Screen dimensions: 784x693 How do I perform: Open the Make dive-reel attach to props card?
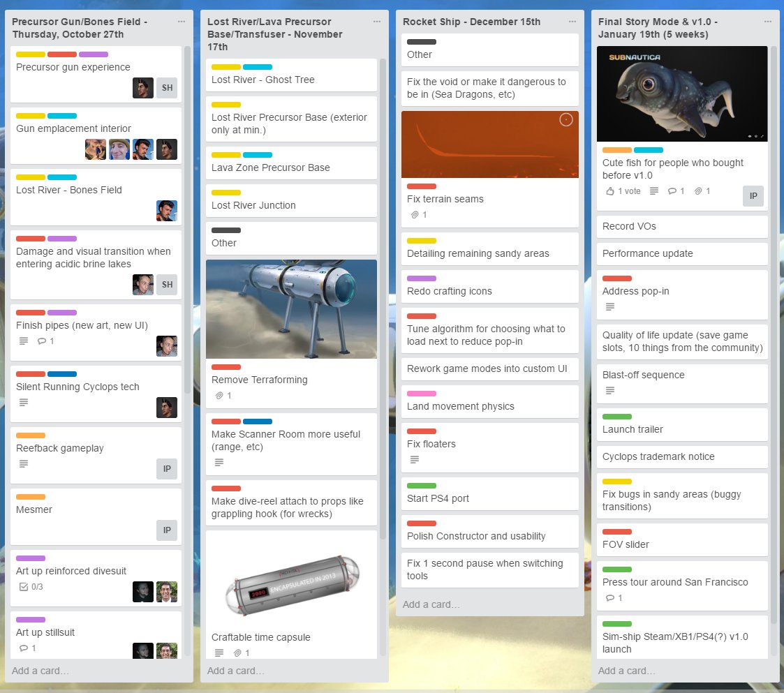[291, 503]
